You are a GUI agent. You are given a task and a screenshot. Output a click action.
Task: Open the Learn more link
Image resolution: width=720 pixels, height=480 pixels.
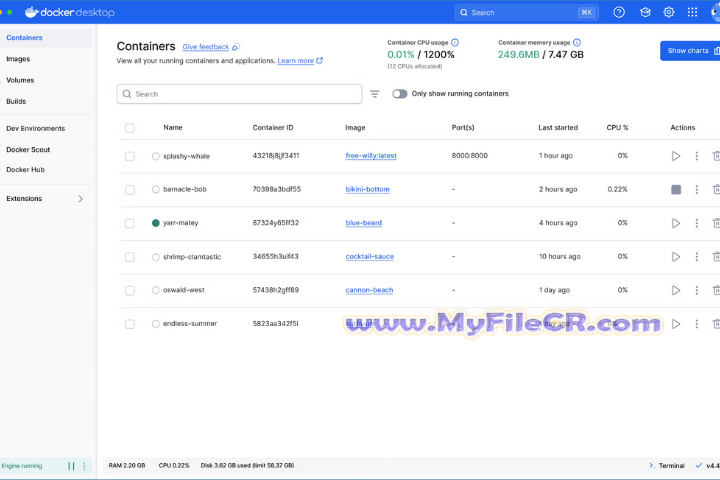pos(296,61)
